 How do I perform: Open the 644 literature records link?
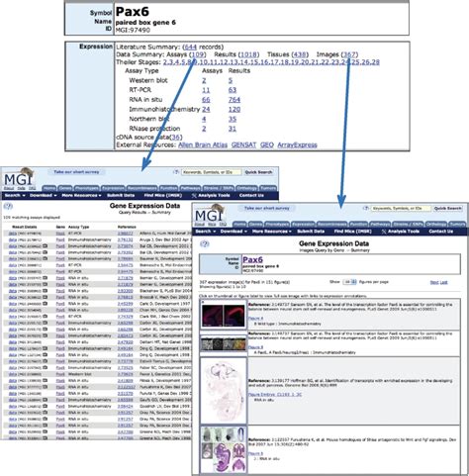[x=191, y=47]
